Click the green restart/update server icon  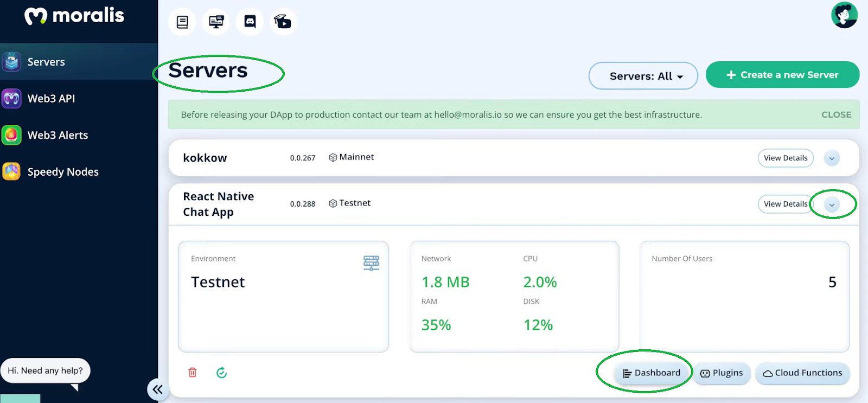click(x=221, y=372)
